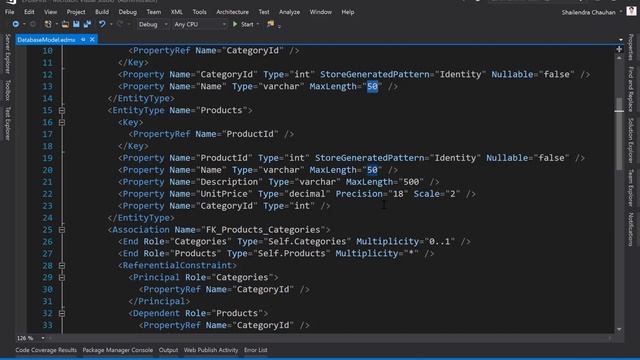Open the Error List tab
The height and width of the screenshot is (360, 640).
256,350
